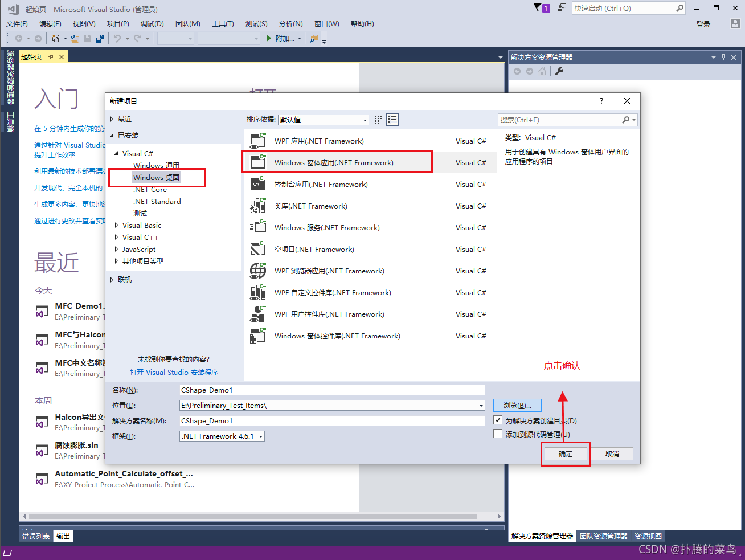Select WPF 浏览器应用(.NET Framework) template
745x560 pixels.
pyautogui.click(x=370, y=271)
